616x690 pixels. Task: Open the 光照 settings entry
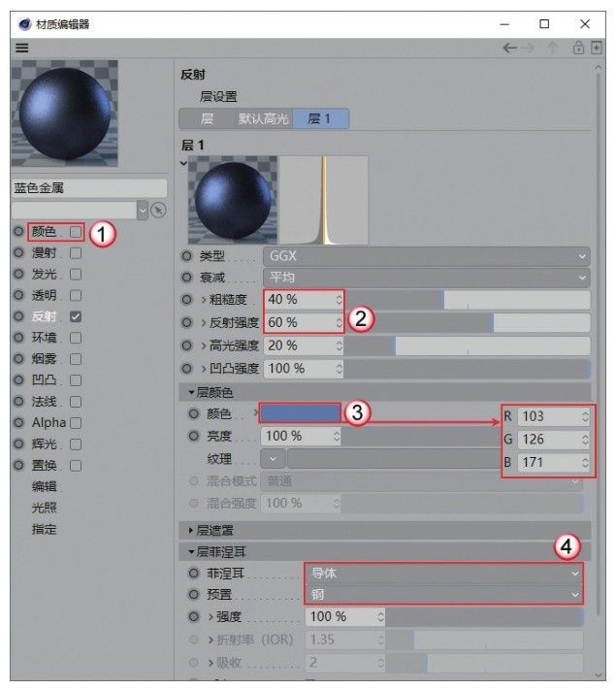(44, 508)
